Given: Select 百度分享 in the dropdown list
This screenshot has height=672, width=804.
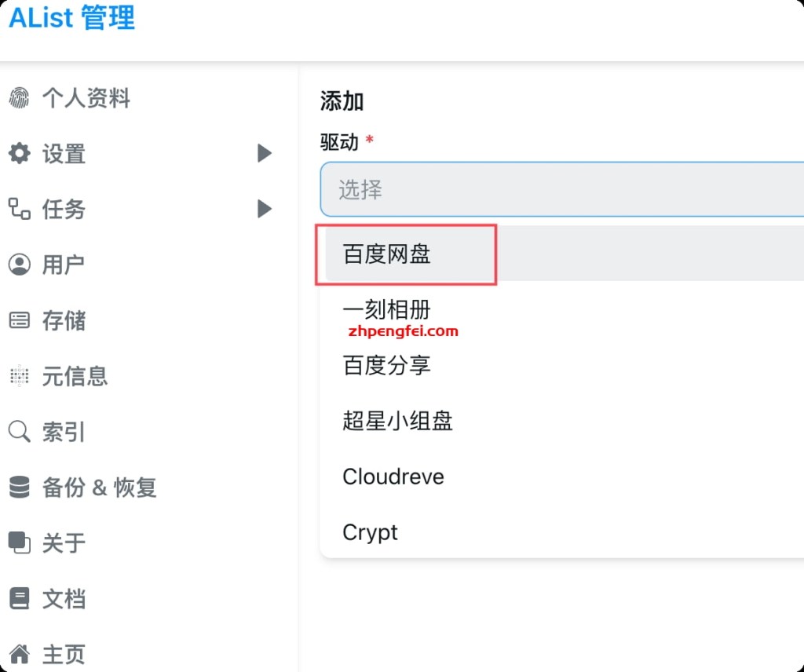Looking at the screenshot, I should click(x=387, y=365).
